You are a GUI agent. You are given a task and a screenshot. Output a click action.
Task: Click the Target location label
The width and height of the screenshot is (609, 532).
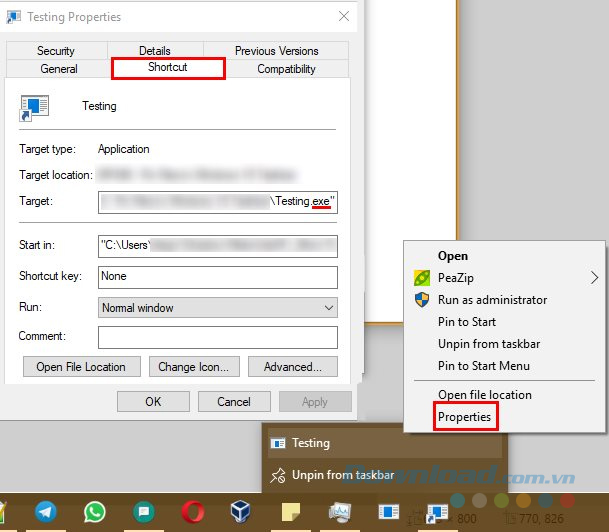(x=56, y=175)
